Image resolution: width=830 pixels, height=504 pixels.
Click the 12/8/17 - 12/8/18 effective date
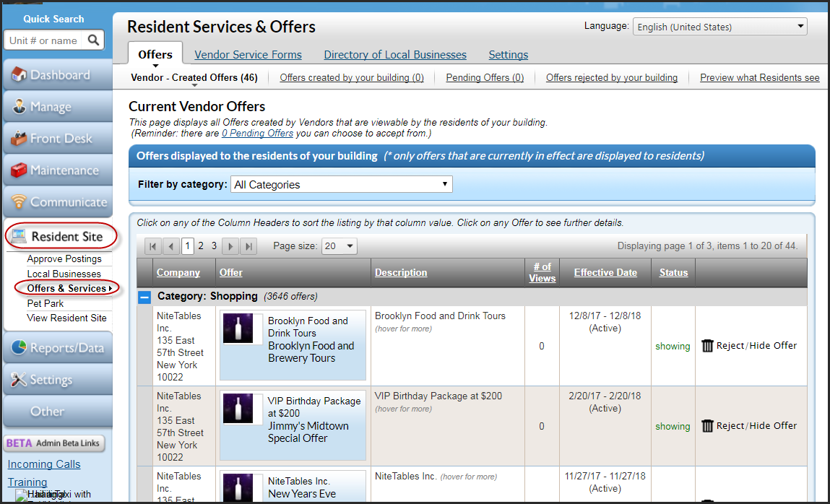[605, 316]
